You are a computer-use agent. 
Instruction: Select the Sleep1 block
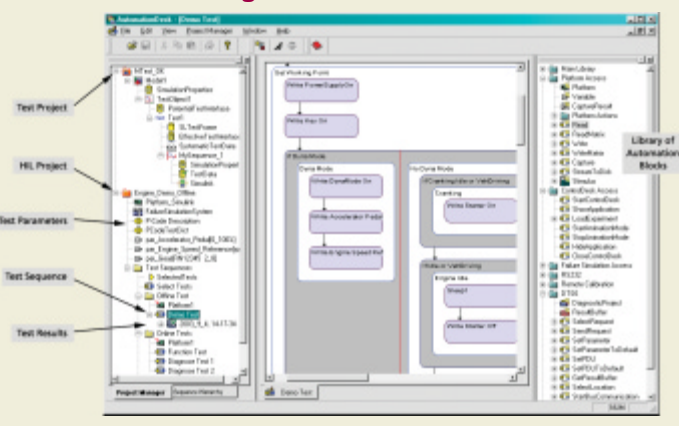coord(481,296)
